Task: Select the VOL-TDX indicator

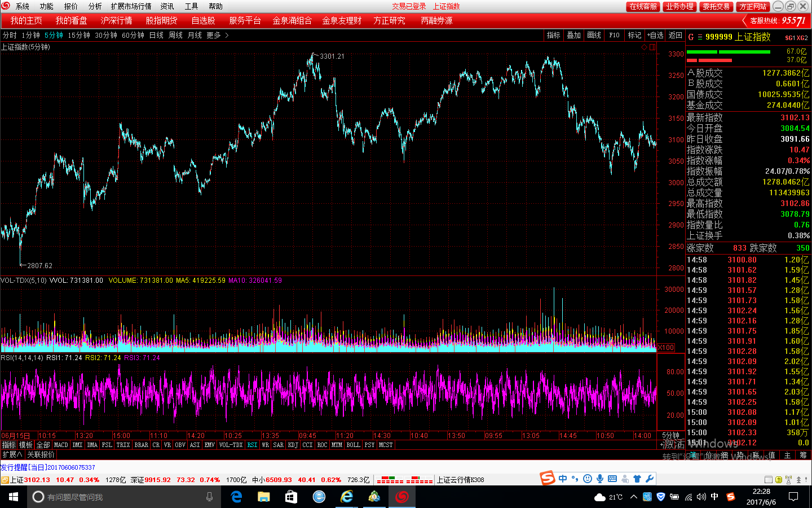Action: pos(231,445)
